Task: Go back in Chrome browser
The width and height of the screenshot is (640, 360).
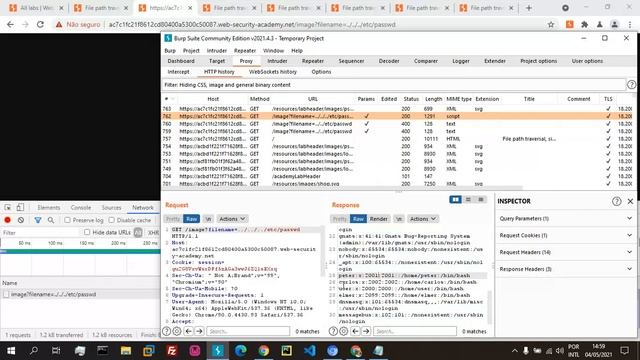Action: point(10,24)
